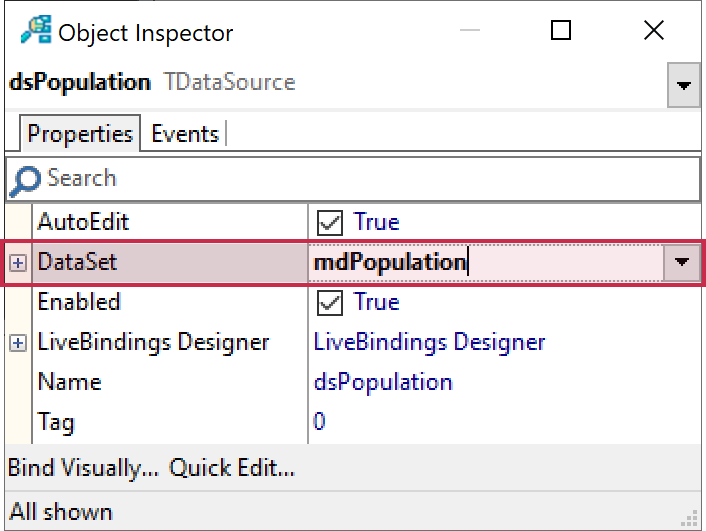Toggle the Enabled True checkbox
Image resolution: width=706 pixels, height=531 pixels.
pyautogui.click(x=328, y=302)
